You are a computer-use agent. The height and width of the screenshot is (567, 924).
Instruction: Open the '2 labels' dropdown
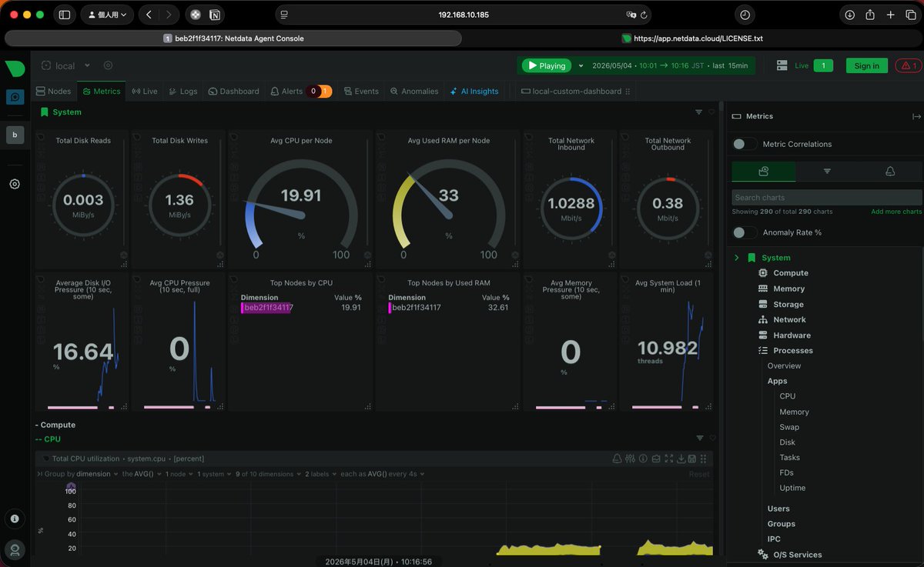(321, 474)
